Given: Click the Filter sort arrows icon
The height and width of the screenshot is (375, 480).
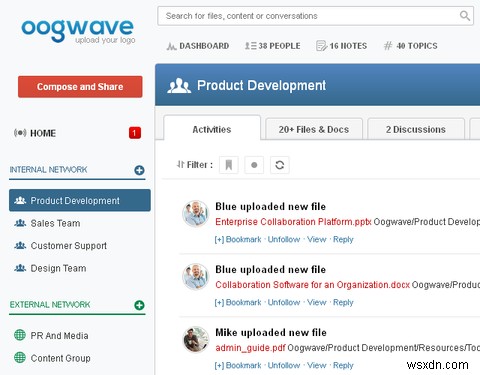Looking at the screenshot, I should 180,164.
